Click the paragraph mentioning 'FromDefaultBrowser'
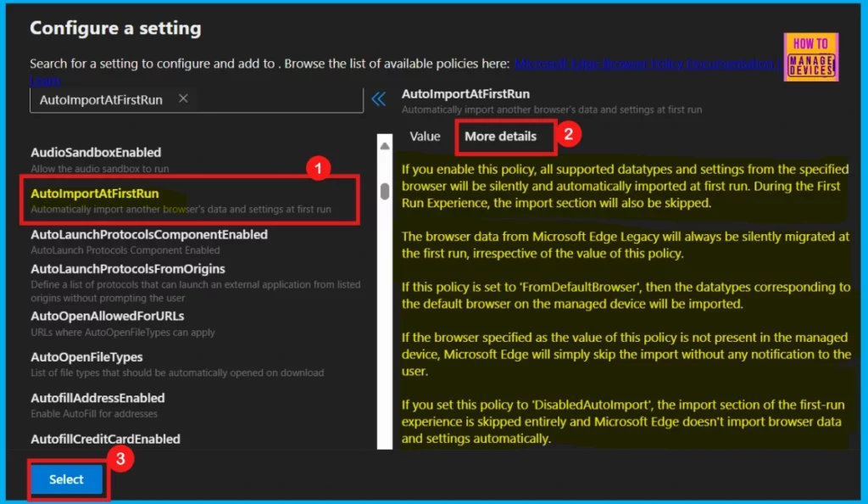Screen dimensions: 868x504 pos(626,295)
